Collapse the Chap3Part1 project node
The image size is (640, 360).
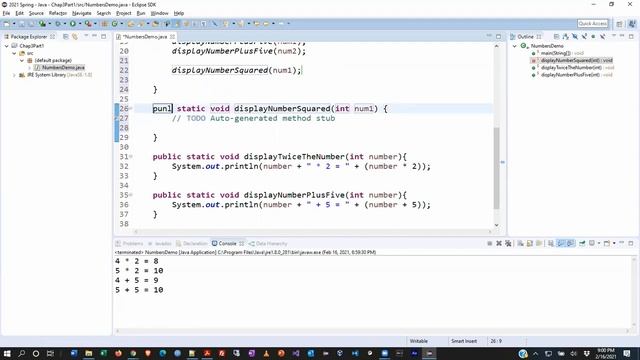pos(7,46)
